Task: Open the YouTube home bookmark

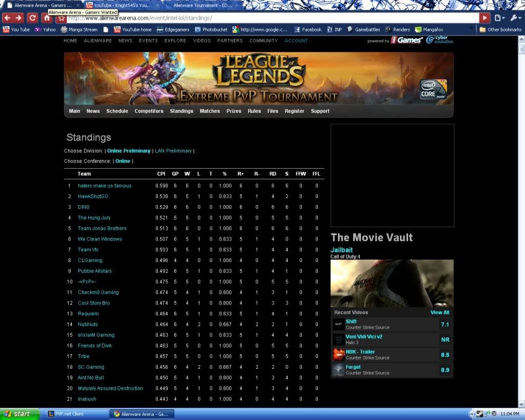Action: pyautogui.click(x=133, y=29)
